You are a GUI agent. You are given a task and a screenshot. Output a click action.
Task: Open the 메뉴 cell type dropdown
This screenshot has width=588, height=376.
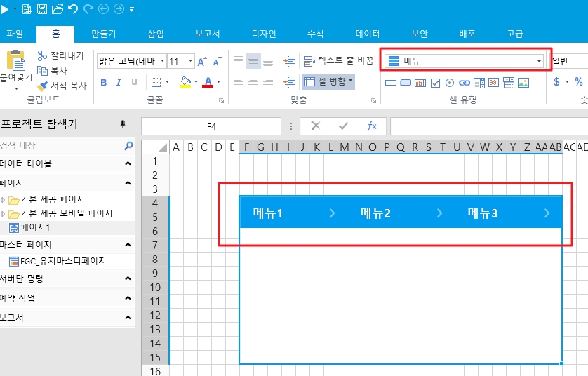click(x=539, y=61)
